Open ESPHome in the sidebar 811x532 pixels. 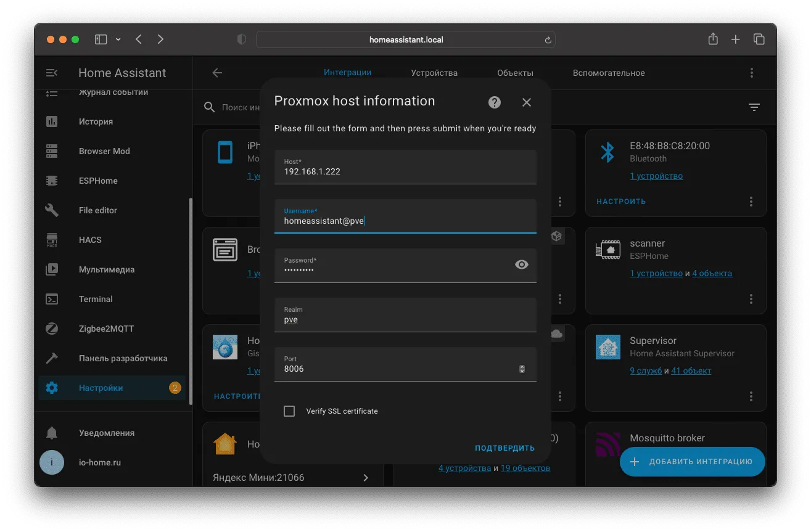pos(111,181)
